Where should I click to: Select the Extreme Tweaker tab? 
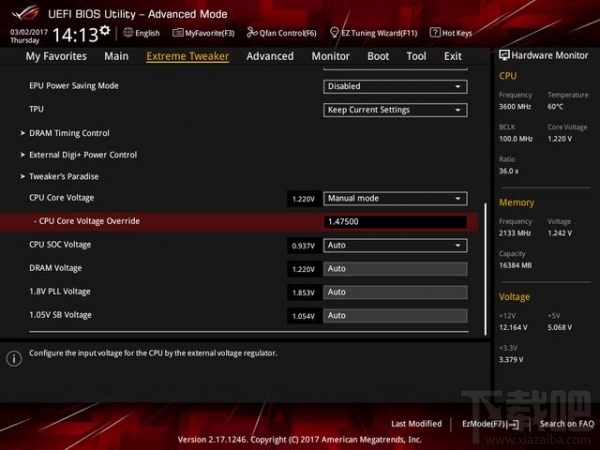click(188, 56)
